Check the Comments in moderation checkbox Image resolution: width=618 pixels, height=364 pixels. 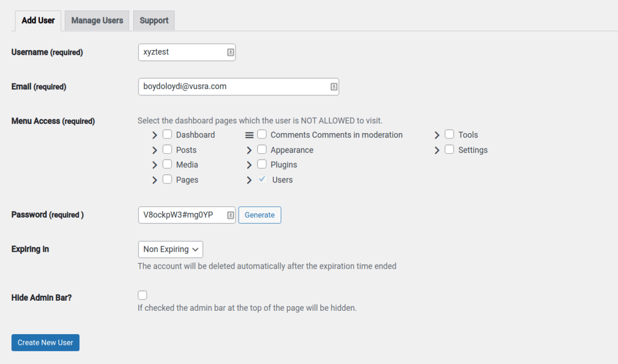[262, 135]
